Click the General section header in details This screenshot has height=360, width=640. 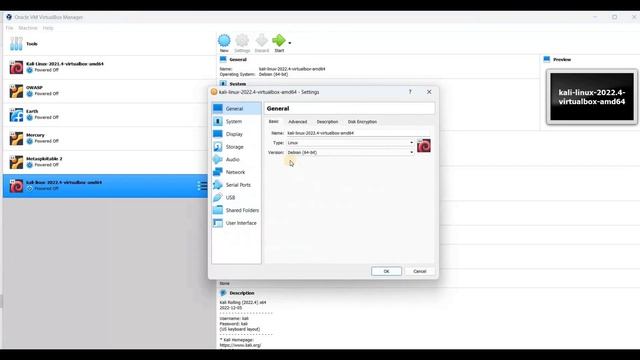[x=238, y=59]
